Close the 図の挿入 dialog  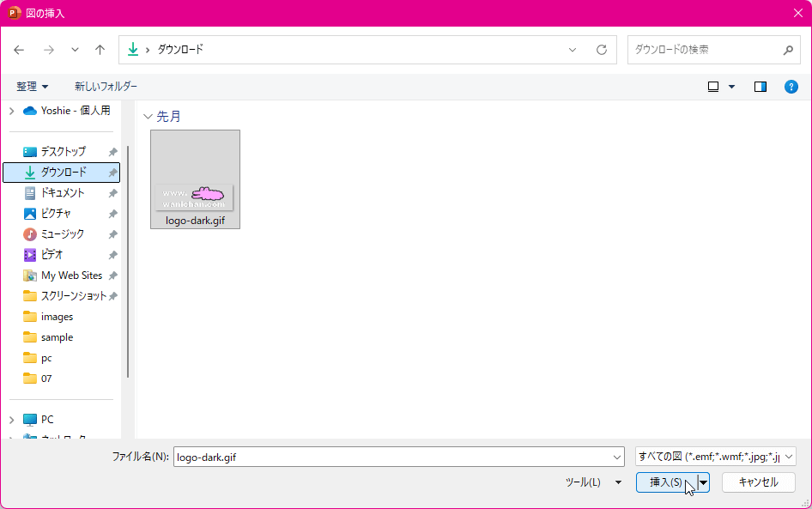798,14
